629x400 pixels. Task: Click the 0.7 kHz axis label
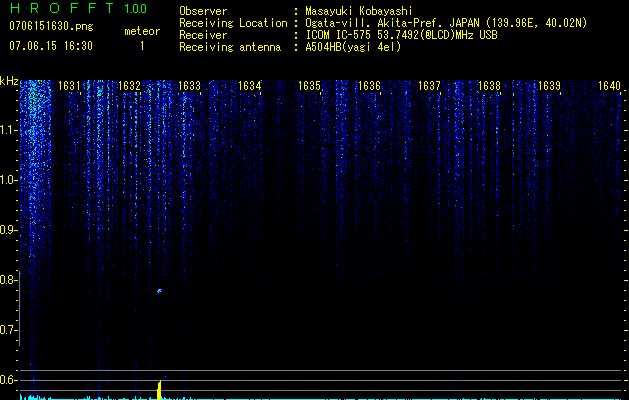coord(8,330)
